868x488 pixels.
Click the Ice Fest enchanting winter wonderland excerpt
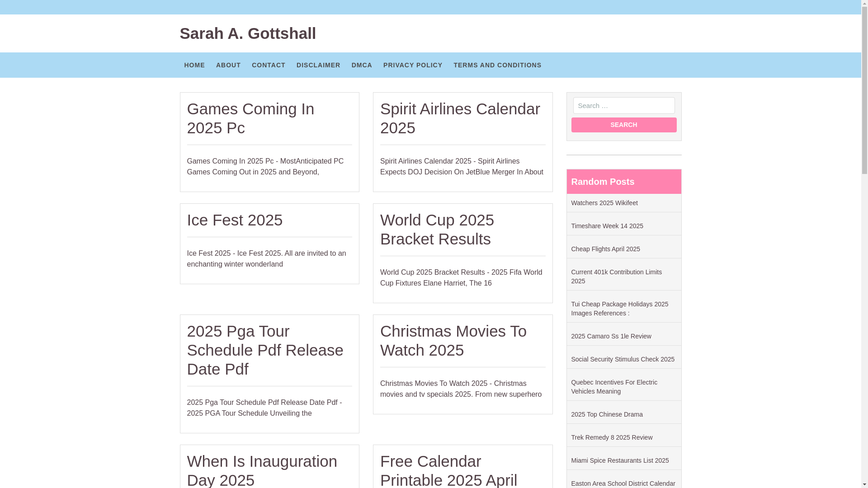267,259
